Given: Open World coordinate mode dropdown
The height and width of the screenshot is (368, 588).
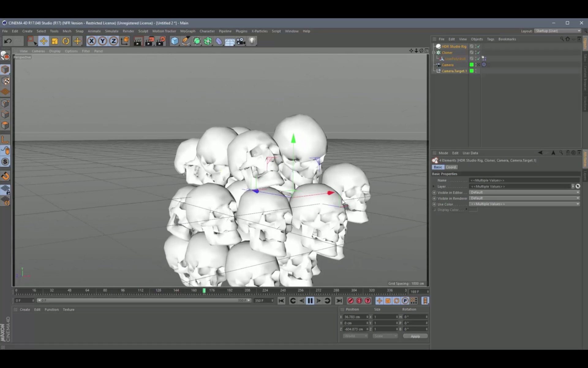Looking at the screenshot, I should coord(355,336).
